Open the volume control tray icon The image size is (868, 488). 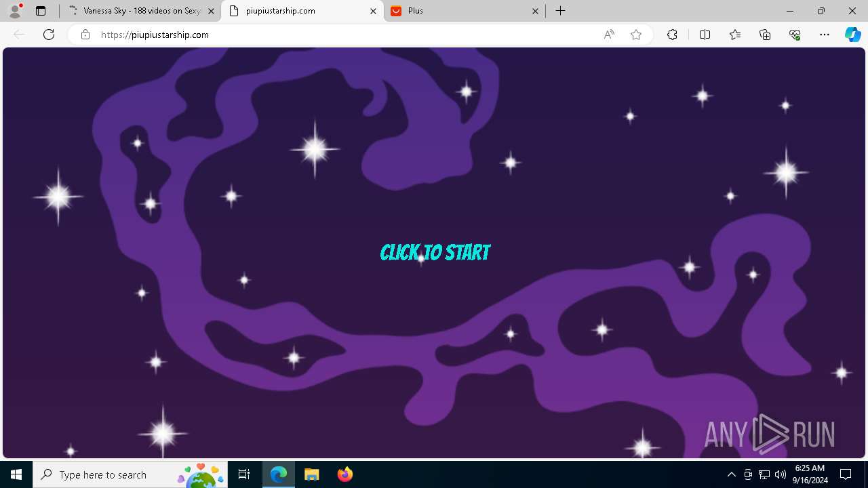781,474
